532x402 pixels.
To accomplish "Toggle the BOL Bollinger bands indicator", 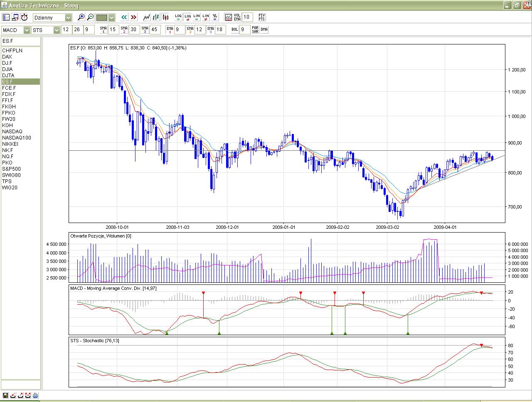I will pyautogui.click(x=235, y=29).
